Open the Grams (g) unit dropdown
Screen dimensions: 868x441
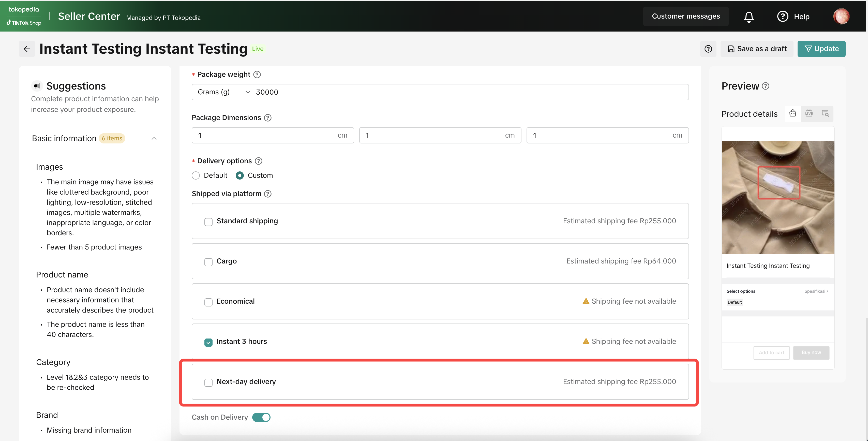[x=224, y=92]
